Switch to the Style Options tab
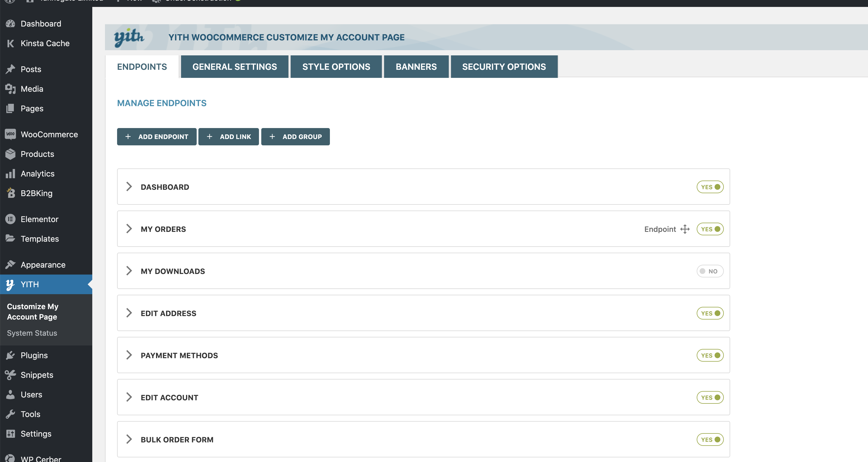The image size is (868, 462). click(x=336, y=67)
